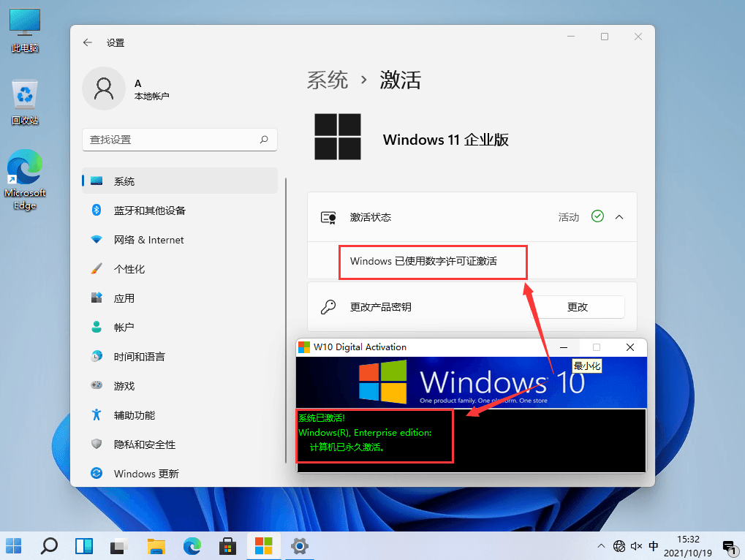This screenshot has width=745, height=560.
Task: Open 辅助功能 settings
Action: click(180, 415)
